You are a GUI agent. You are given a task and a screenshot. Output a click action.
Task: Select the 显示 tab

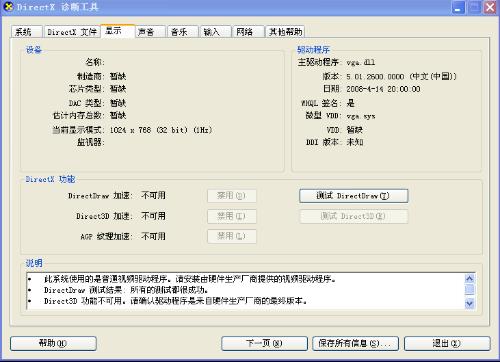[x=118, y=31]
